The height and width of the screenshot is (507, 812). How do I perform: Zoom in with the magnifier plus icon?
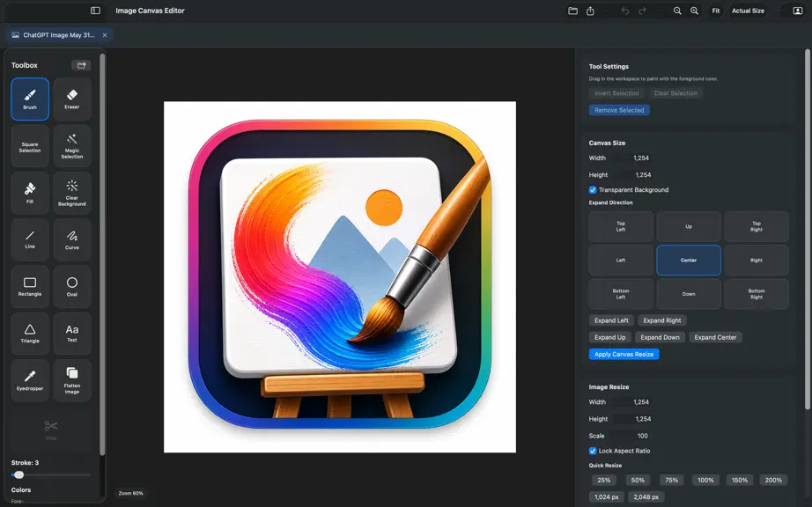tap(695, 11)
